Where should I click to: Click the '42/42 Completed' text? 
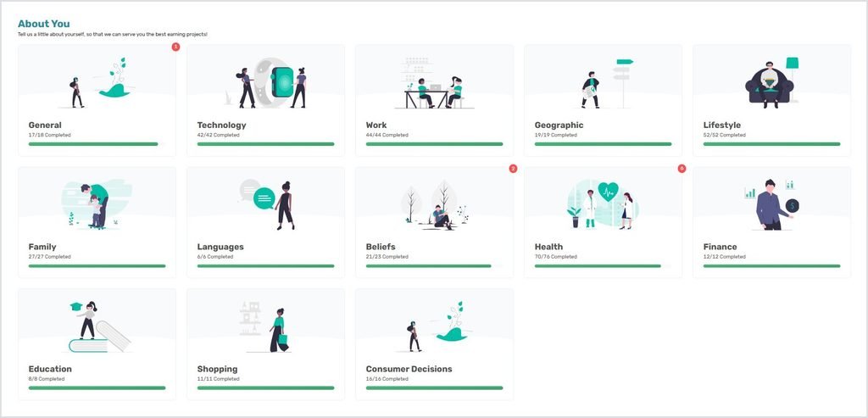tap(218, 135)
